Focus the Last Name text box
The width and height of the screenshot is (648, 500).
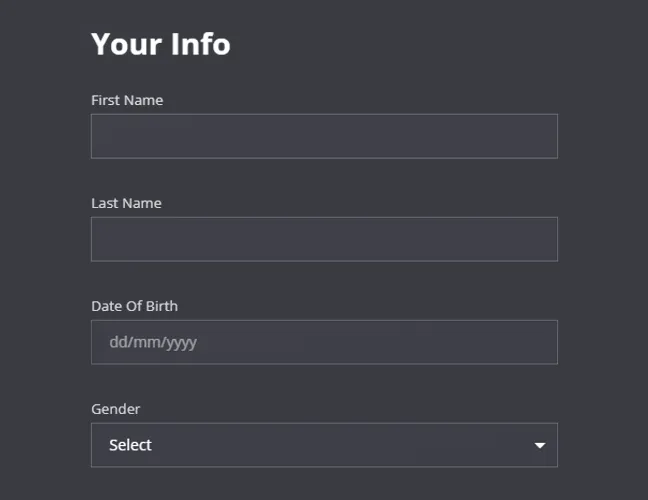tap(324, 239)
